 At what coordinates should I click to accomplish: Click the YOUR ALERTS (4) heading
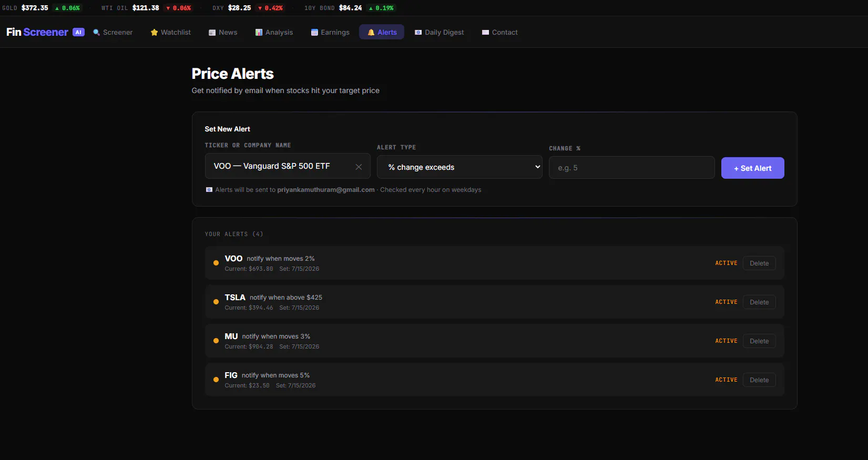coord(234,234)
